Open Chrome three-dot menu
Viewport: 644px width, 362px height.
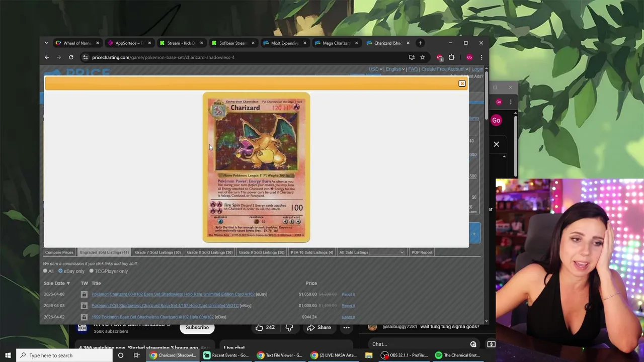click(x=481, y=57)
